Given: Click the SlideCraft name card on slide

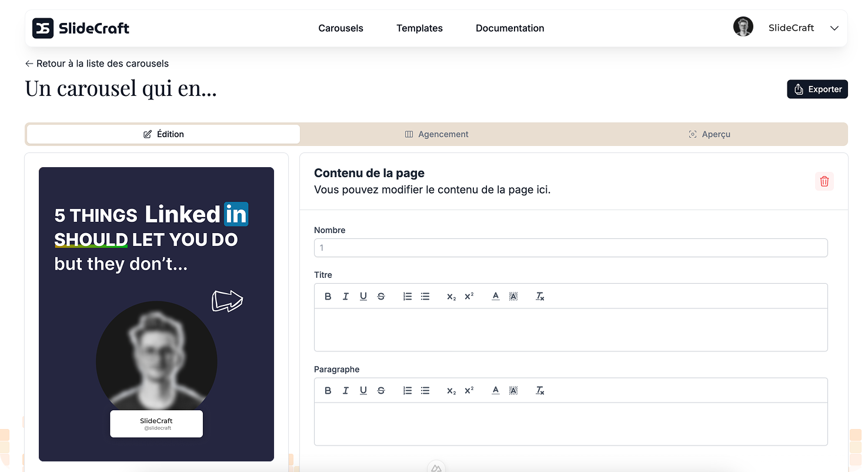Looking at the screenshot, I should click(156, 424).
